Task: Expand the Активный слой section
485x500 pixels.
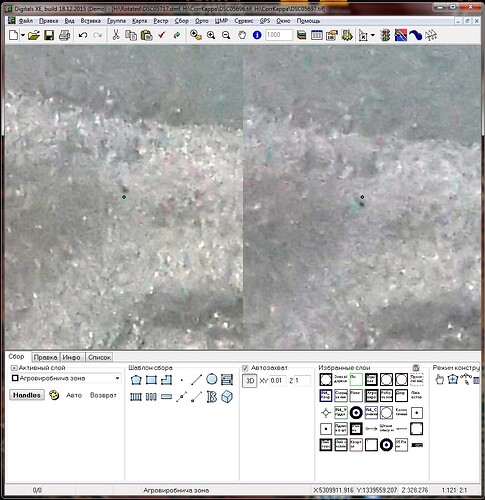Action: tap(14, 368)
